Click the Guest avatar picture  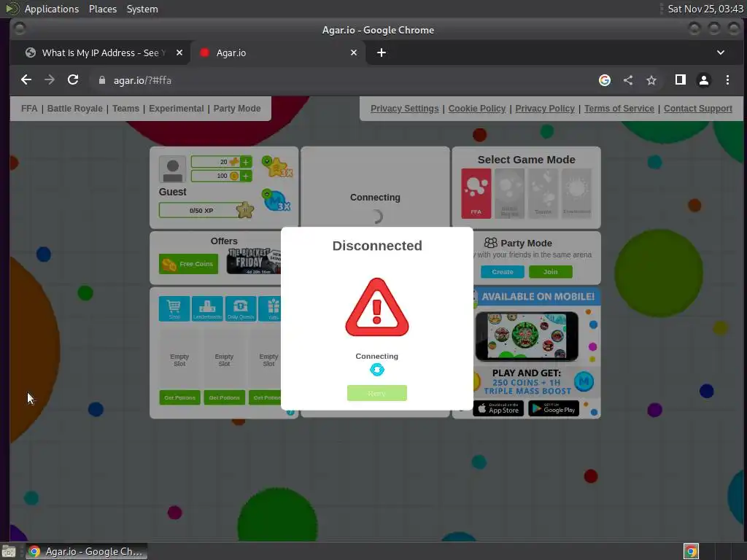pos(172,169)
